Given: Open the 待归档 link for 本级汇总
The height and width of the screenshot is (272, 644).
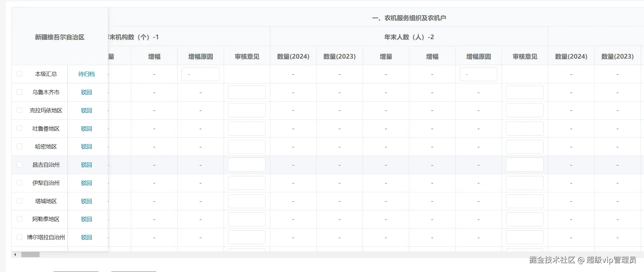Looking at the screenshot, I should click(x=86, y=74).
